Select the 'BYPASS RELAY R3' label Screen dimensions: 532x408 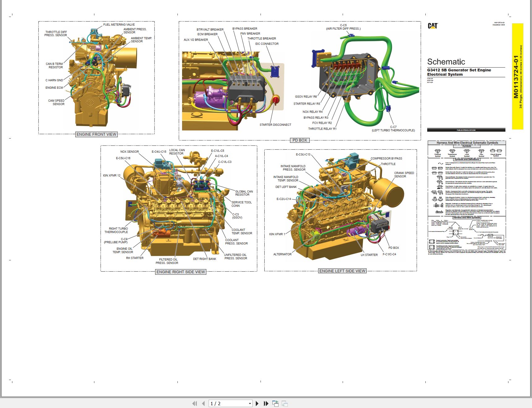[316, 118]
